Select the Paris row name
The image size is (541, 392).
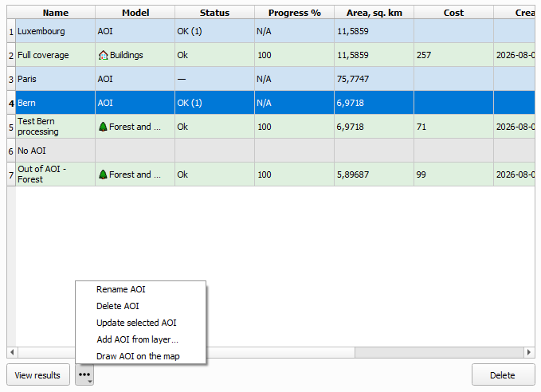click(27, 79)
